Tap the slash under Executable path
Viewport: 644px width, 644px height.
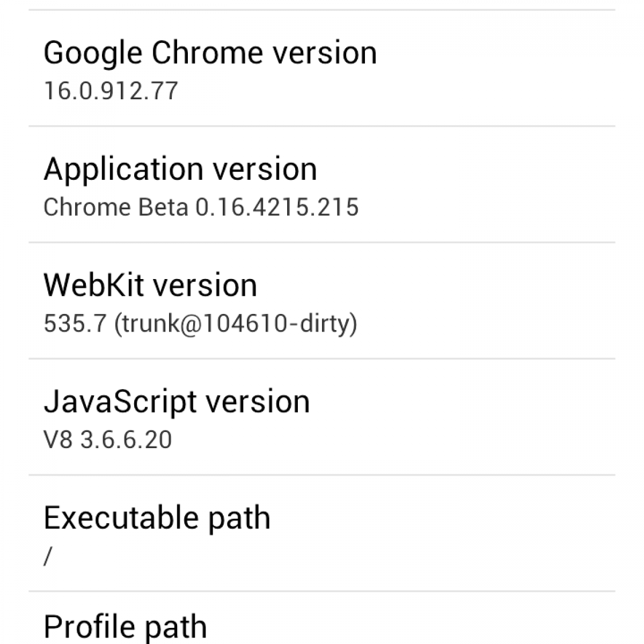pyautogui.click(x=48, y=557)
